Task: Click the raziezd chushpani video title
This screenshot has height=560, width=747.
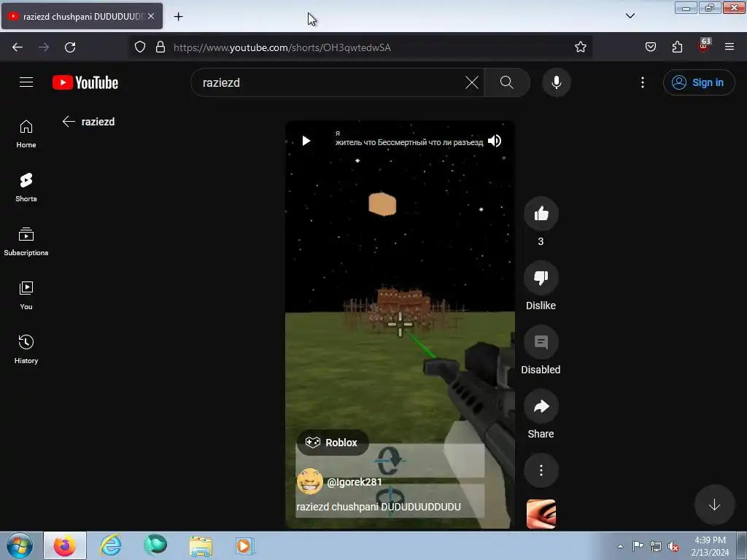Action: [x=379, y=507]
